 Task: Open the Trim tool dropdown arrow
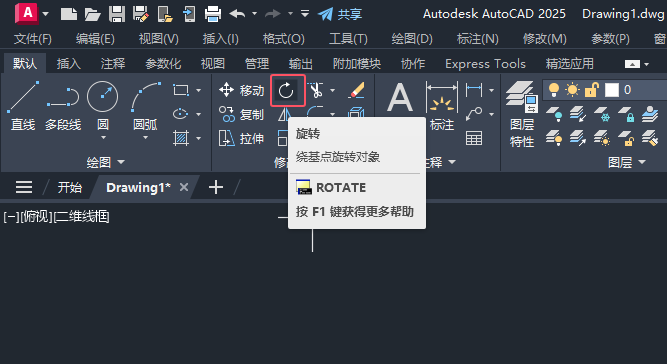coord(332,90)
